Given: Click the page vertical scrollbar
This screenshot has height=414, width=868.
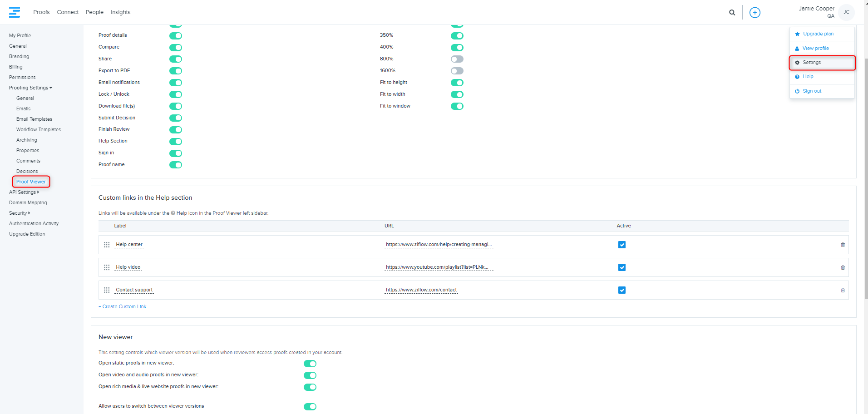Looking at the screenshot, I should click(x=865, y=182).
